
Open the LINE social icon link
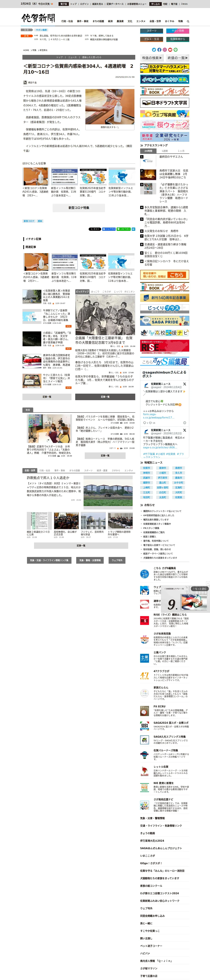click(175, 50)
